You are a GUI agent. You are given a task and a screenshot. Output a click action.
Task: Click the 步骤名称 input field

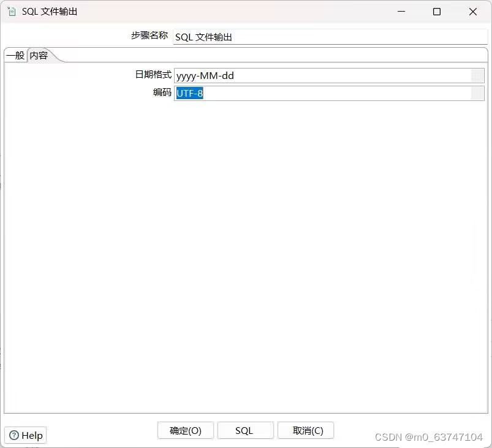pos(330,37)
